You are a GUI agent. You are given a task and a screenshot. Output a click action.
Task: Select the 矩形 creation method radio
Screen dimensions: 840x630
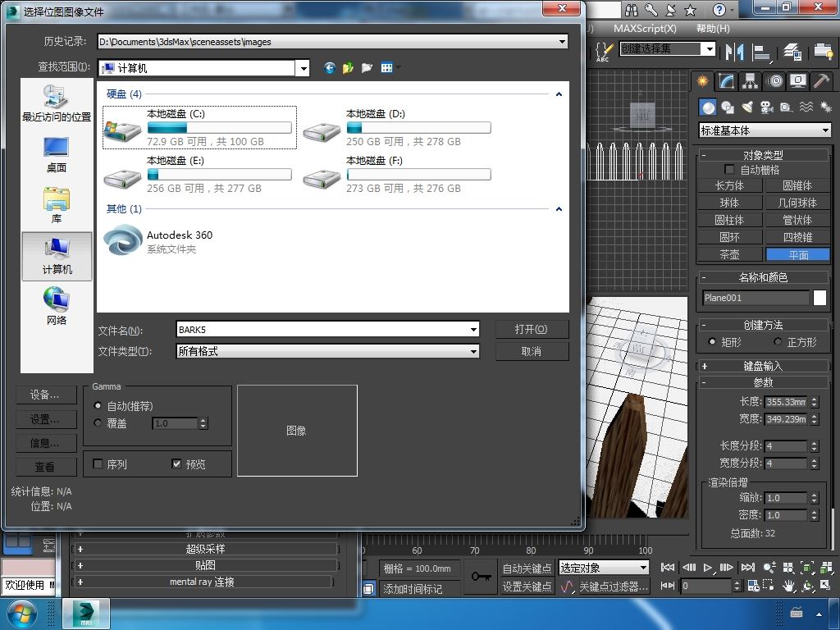pos(712,341)
